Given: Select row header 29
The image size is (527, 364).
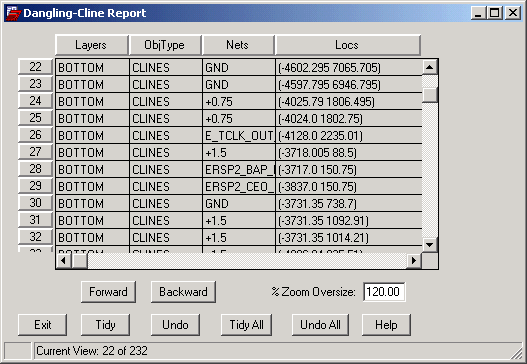Looking at the screenshot, I should [35, 186].
